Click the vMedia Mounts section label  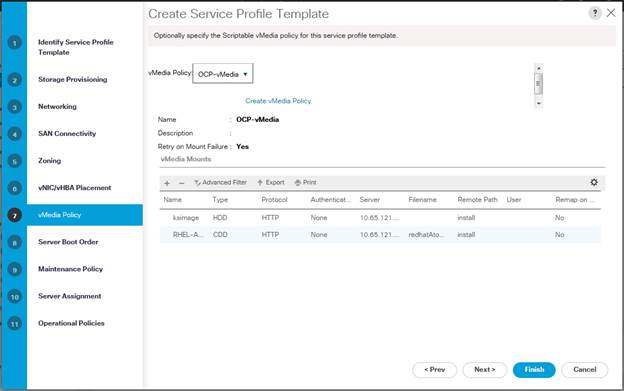pyautogui.click(x=186, y=159)
